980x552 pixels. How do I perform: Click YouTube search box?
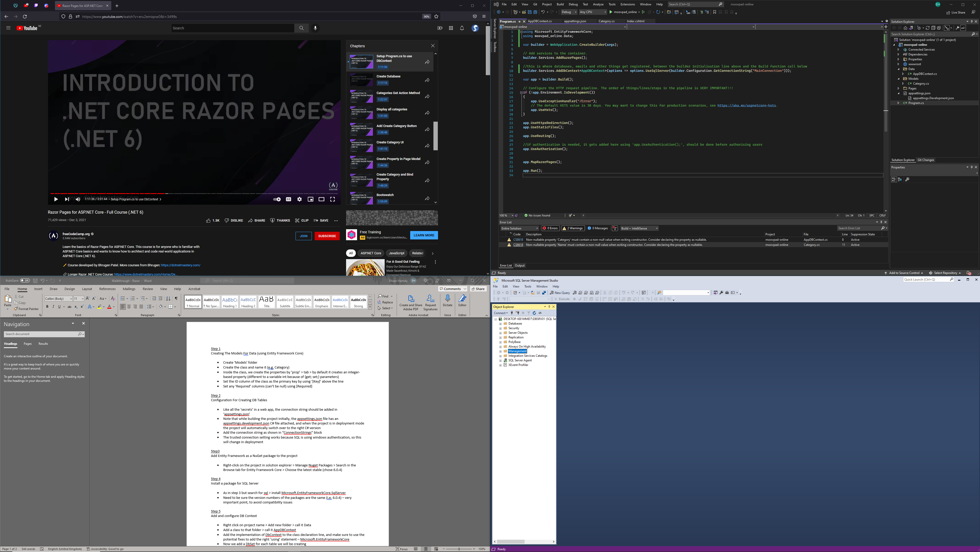click(x=232, y=28)
